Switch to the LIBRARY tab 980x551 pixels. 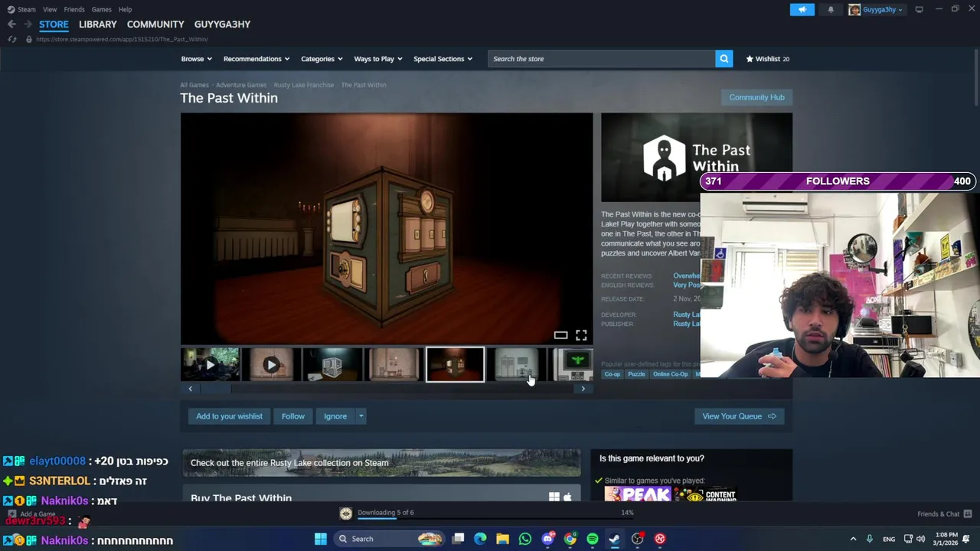98,24
